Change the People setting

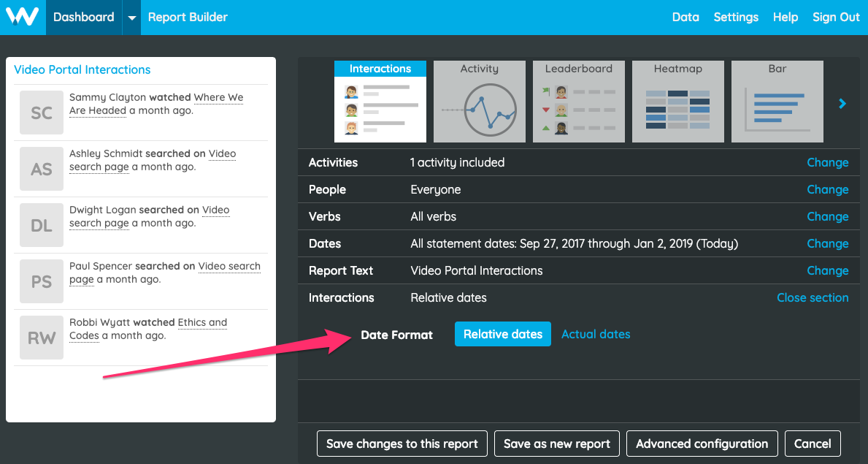point(828,189)
